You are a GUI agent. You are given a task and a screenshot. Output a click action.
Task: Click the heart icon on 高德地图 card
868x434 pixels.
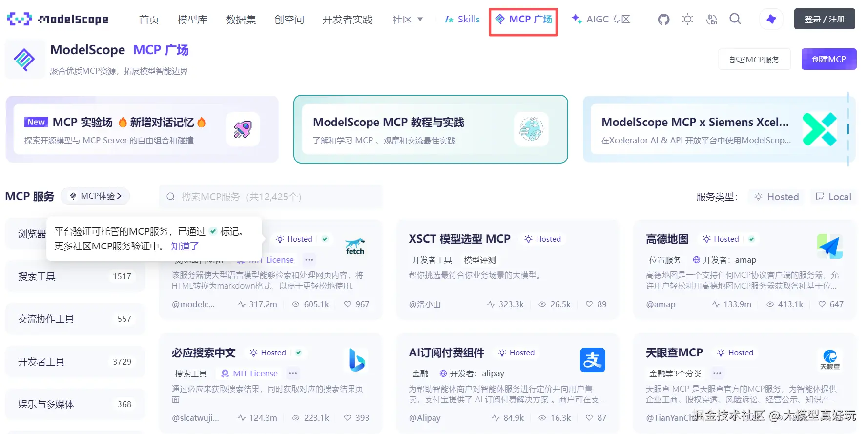[822, 304]
